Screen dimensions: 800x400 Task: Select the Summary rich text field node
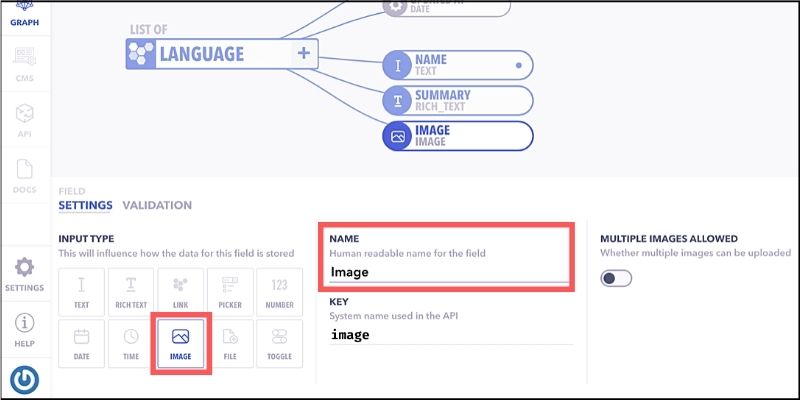pos(458,101)
